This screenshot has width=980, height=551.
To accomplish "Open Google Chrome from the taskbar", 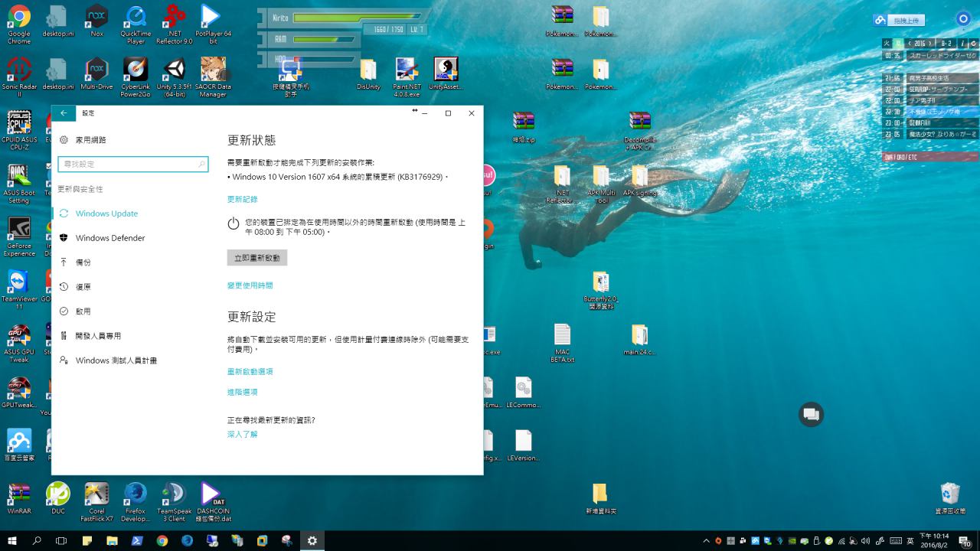I will 162,541.
